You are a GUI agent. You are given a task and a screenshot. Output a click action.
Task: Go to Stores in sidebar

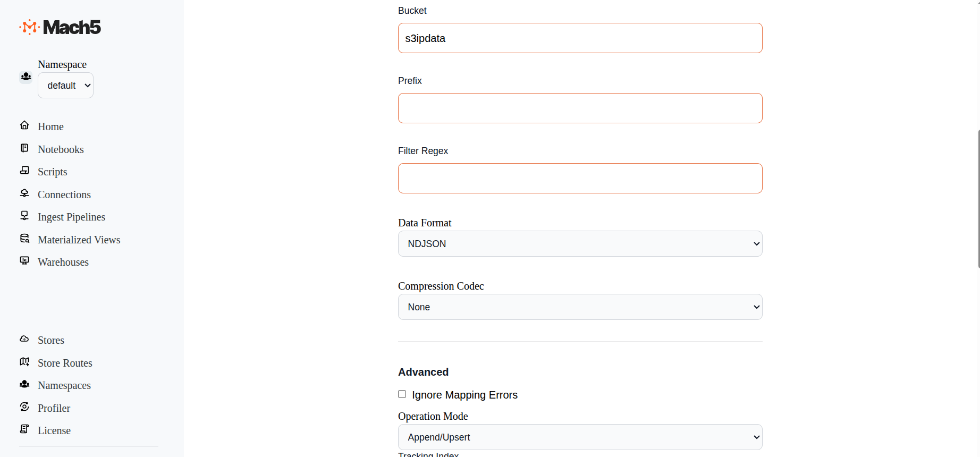(51, 340)
